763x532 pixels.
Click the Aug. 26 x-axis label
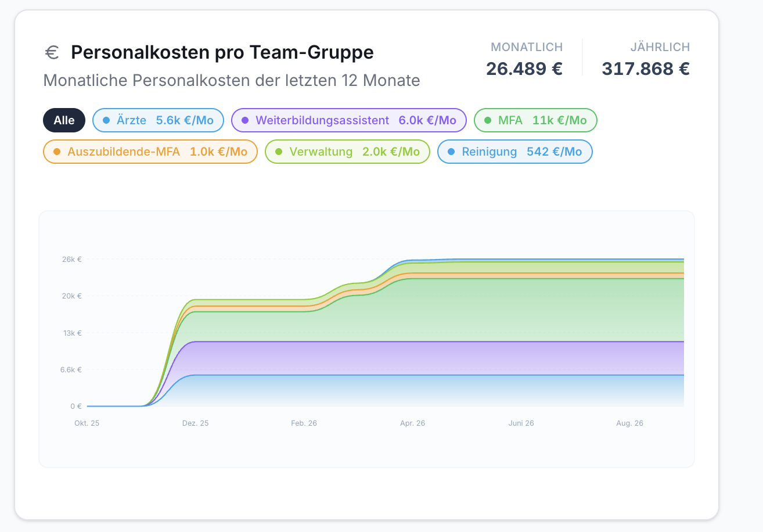(x=630, y=423)
